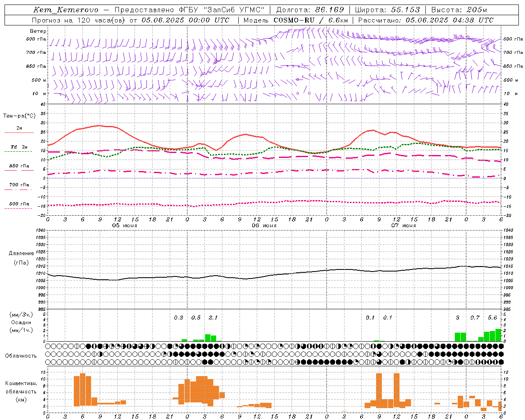Click the computed time 05.06.2025 04:38 UTC
The height and width of the screenshot is (420, 525).
click(450, 20)
